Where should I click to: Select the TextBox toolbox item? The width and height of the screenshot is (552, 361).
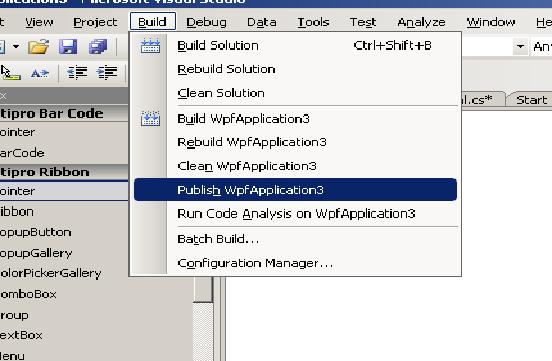[96, 335]
